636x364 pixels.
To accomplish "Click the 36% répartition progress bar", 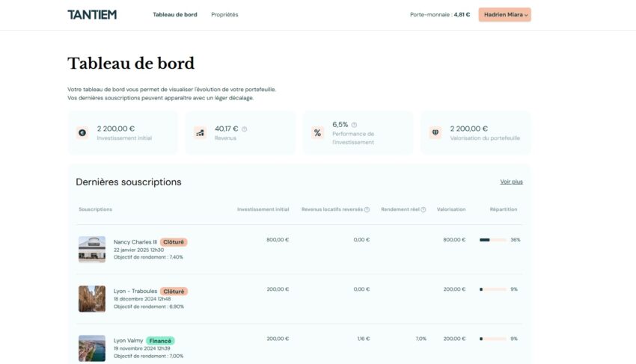I will pyautogui.click(x=492, y=240).
